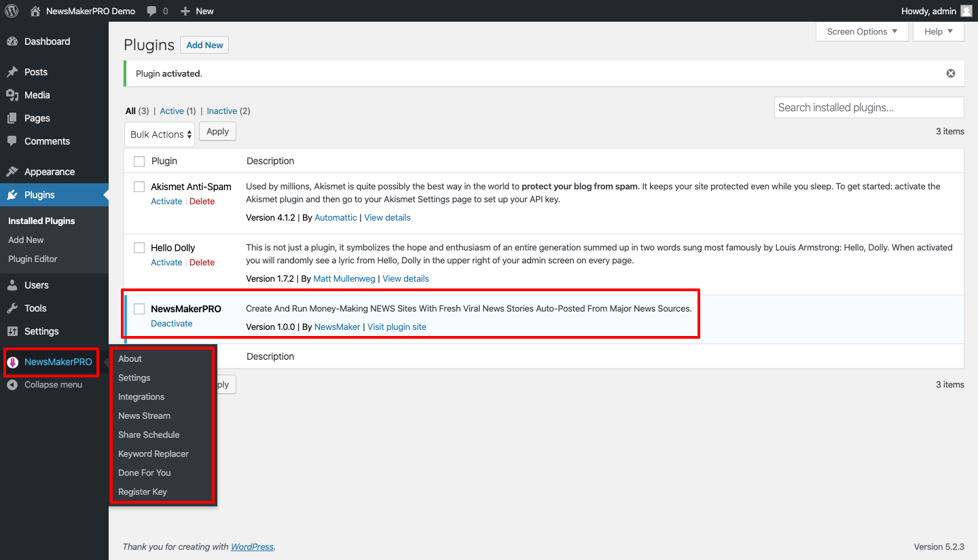Click the Tools wrench icon
The image size is (978, 560).
[x=12, y=308]
